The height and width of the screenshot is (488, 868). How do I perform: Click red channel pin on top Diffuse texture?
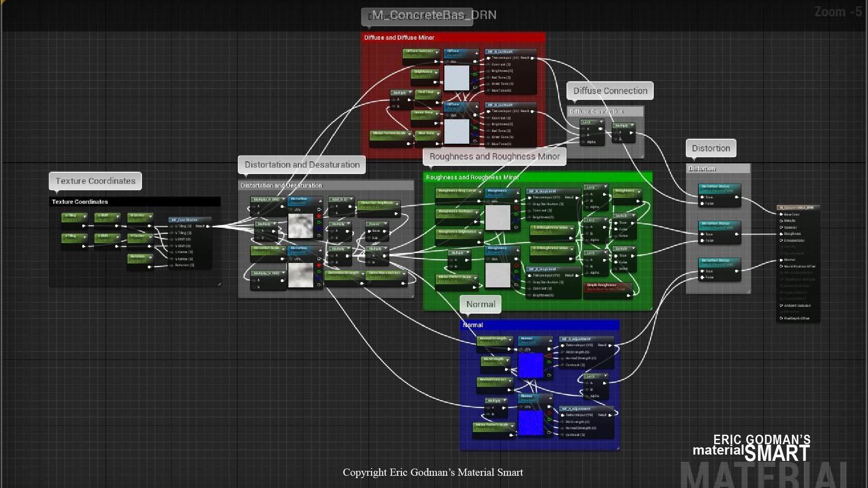click(475, 69)
